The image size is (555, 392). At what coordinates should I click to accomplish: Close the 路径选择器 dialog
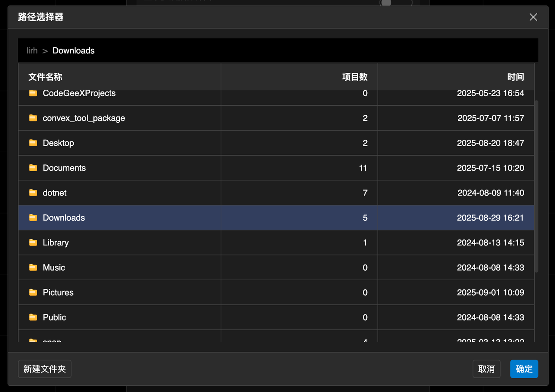click(x=533, y=17)
